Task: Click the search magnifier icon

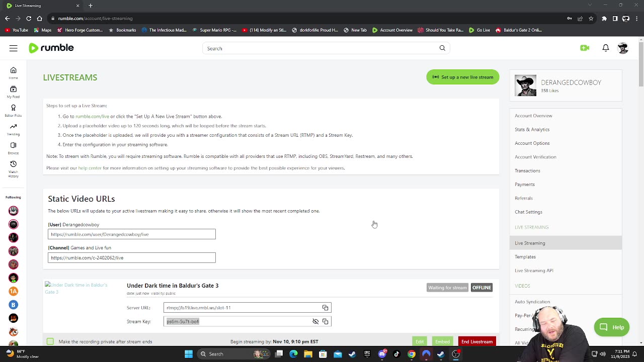Action: click(442, 48)
